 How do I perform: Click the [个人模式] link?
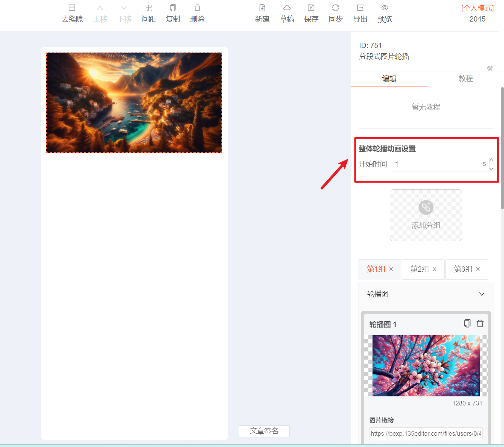(x=478, y=8)
